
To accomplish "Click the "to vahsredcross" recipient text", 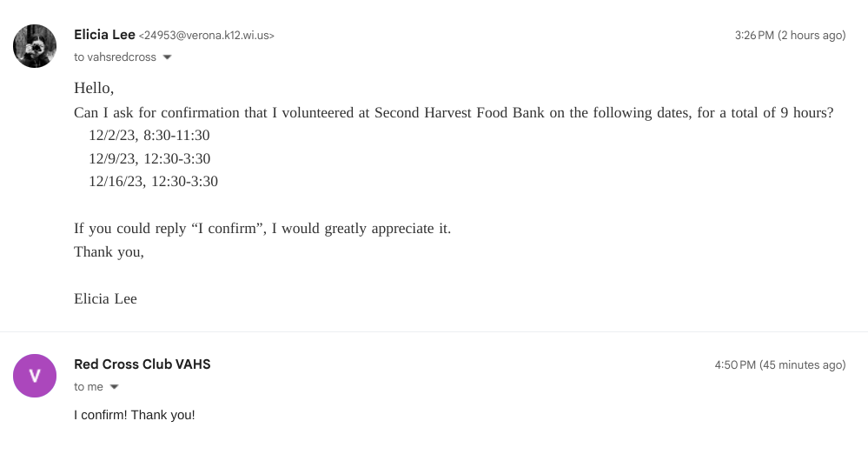I will pos(115,57).
